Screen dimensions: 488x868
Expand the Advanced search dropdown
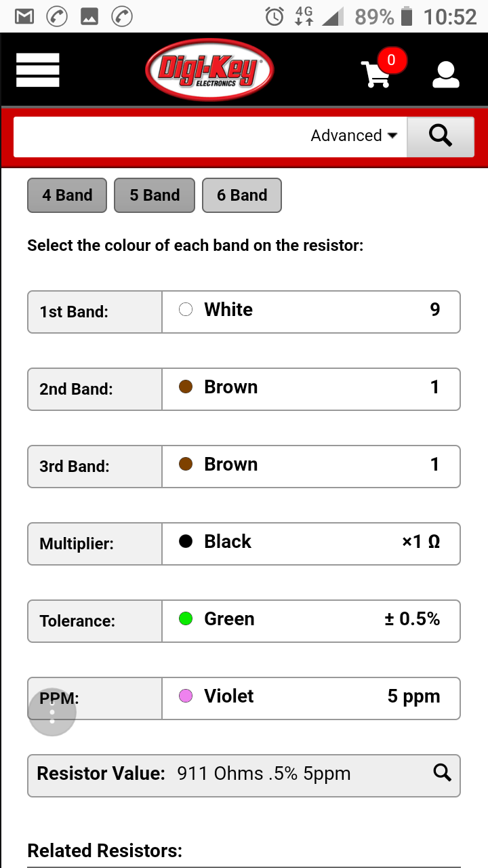pos(354,136)
